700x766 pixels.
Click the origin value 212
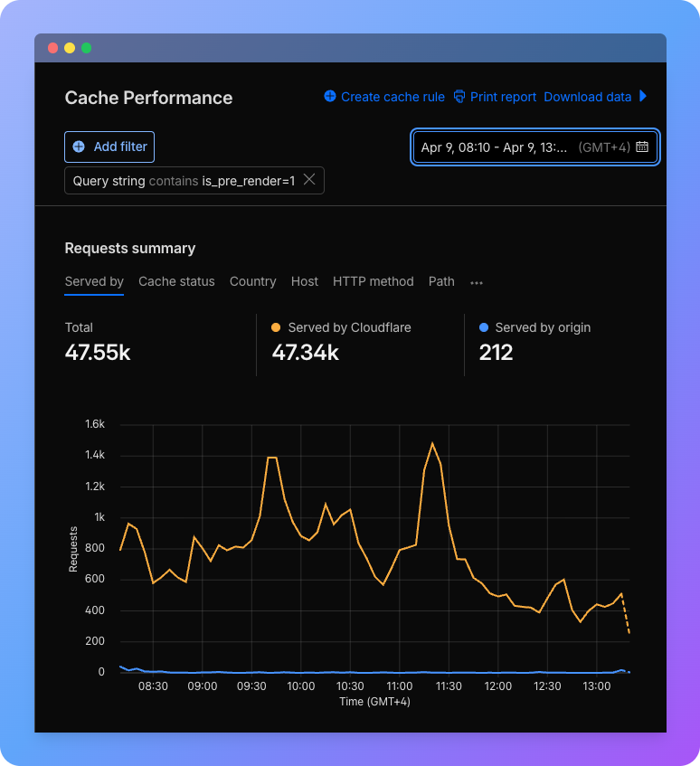496,352
